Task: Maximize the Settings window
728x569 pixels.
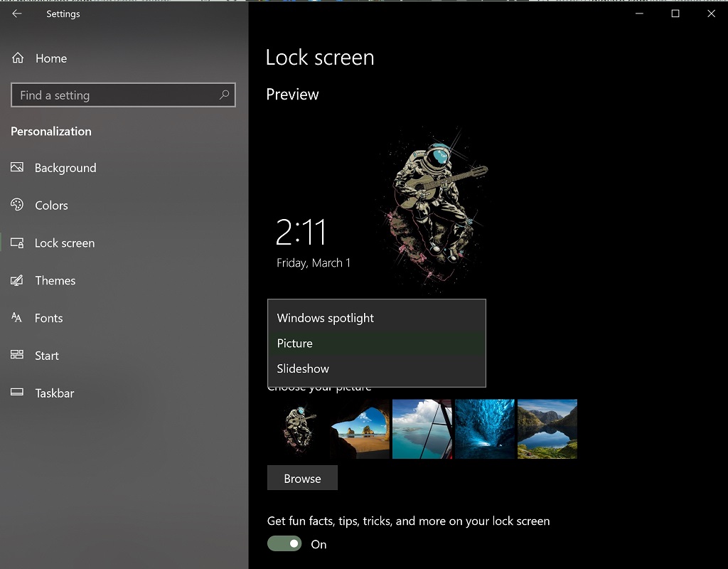Action: [x=675, y=14]
